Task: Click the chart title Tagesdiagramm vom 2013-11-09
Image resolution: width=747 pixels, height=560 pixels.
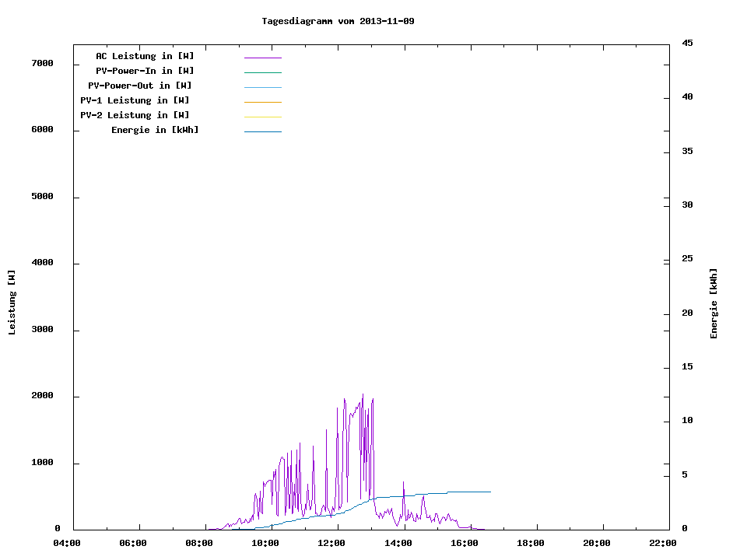Action: [338, 21]
